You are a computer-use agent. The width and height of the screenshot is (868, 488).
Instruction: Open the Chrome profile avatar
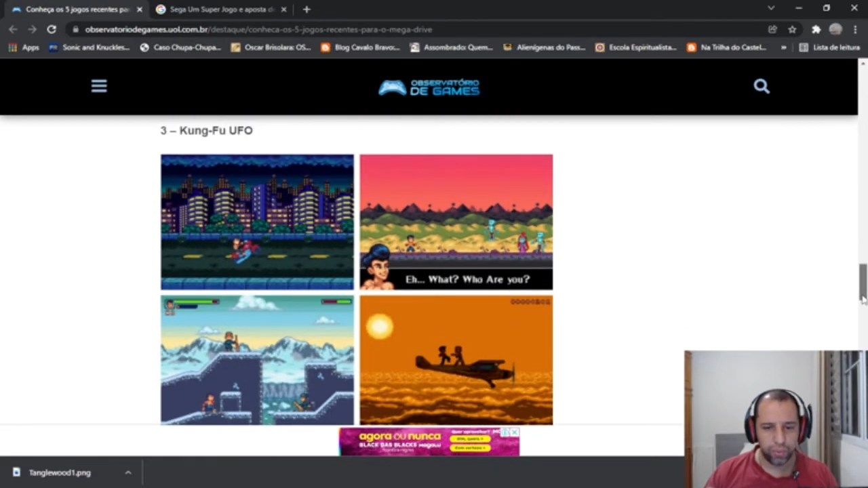pos(835,29)
